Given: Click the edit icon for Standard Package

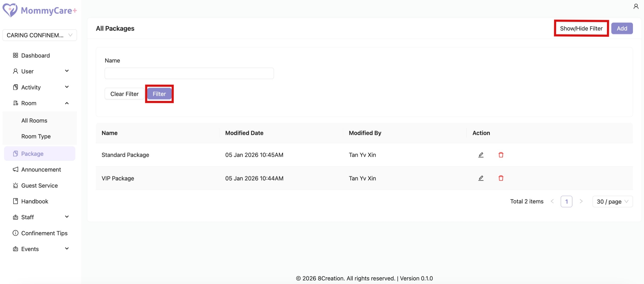Looking at the screenshot, I should [481, 155].
